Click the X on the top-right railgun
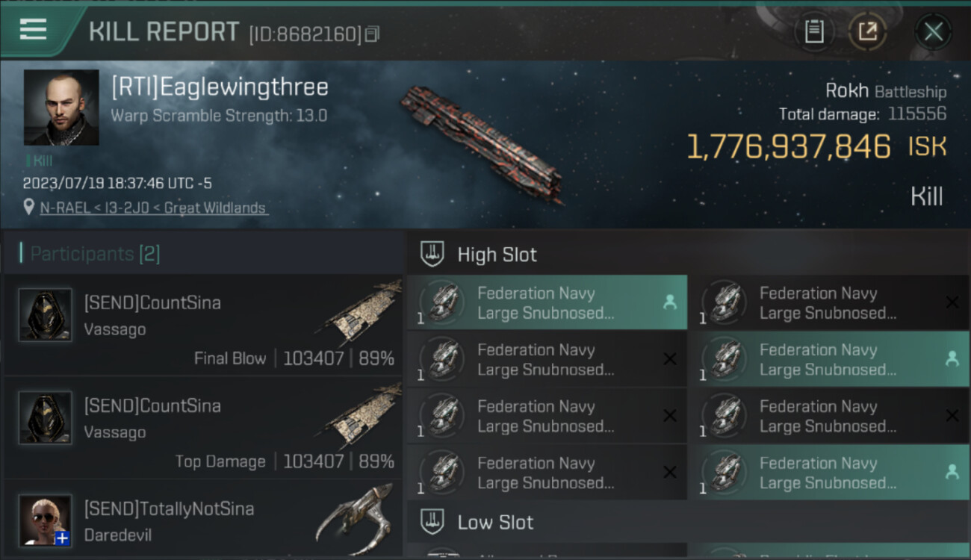This screenshot has height=560, width=971. [x=952, y=302]
